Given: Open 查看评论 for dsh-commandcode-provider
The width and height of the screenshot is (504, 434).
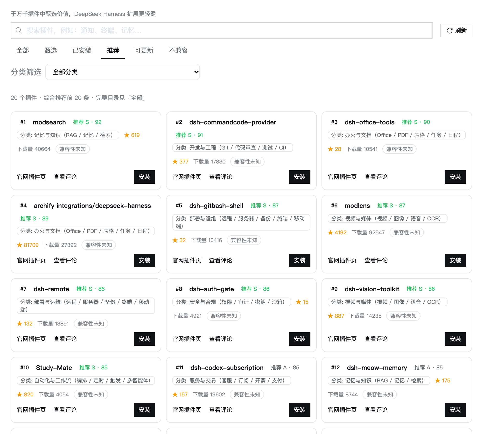Looking at the screenshot, I should [221, 177].
